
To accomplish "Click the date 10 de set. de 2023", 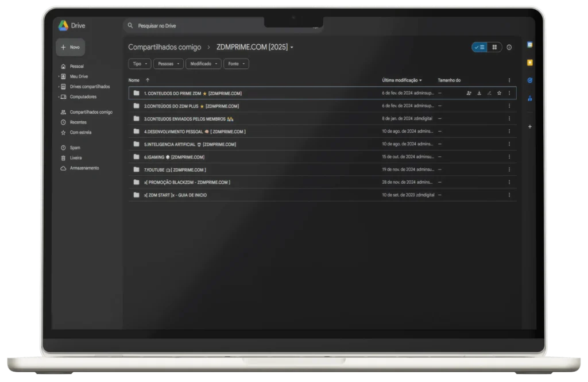I will point(397,195).
